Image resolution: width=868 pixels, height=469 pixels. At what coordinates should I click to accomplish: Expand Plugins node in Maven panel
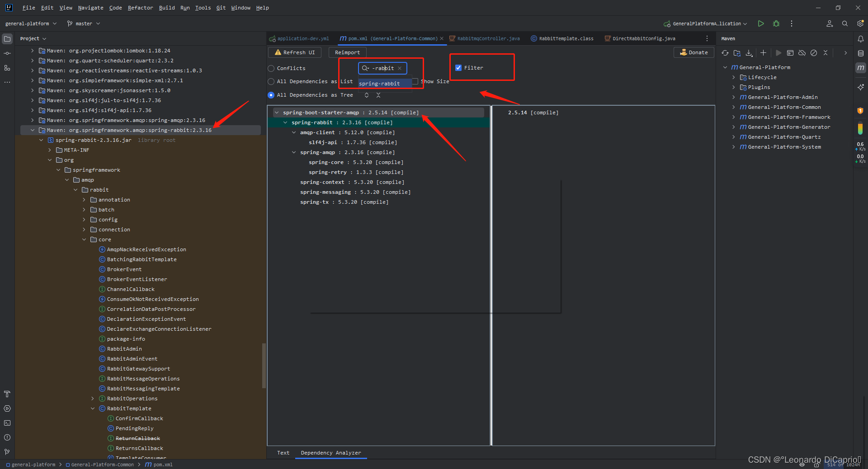(x=734, y=87)
